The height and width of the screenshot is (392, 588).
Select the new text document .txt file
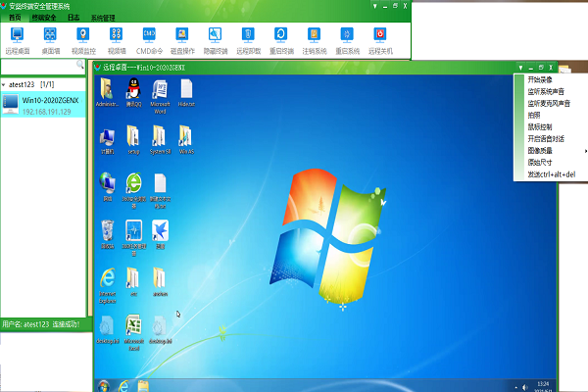160,190
